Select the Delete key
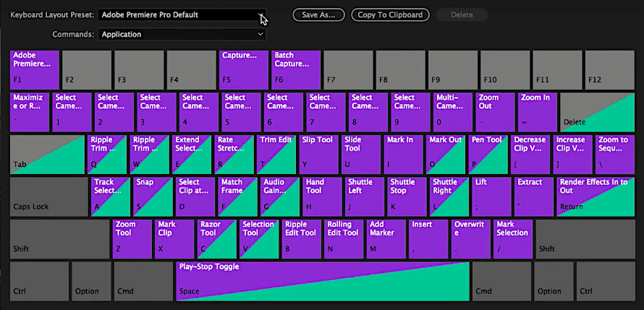Screen dimensions: 644x310 coord(597,112)
